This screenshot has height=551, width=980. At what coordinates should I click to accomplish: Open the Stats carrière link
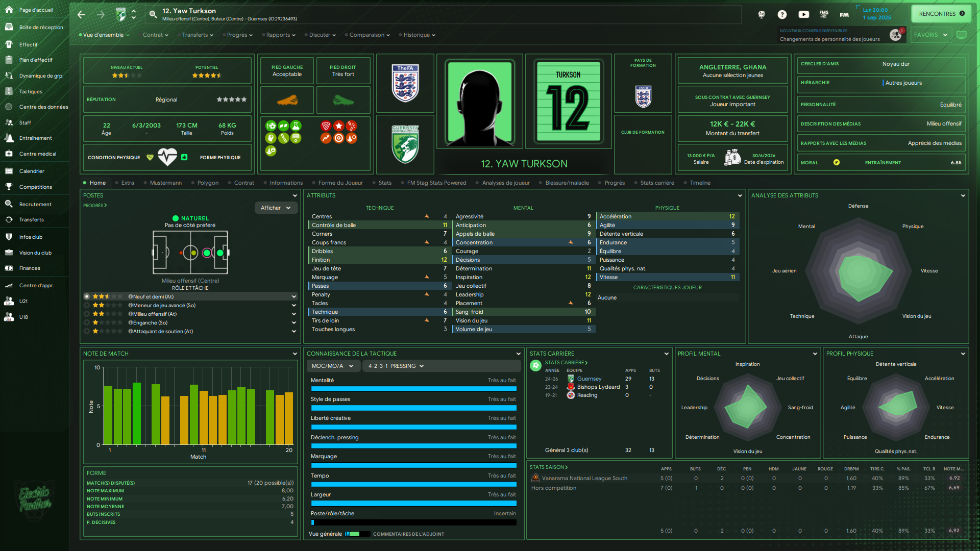pos(566,363)
